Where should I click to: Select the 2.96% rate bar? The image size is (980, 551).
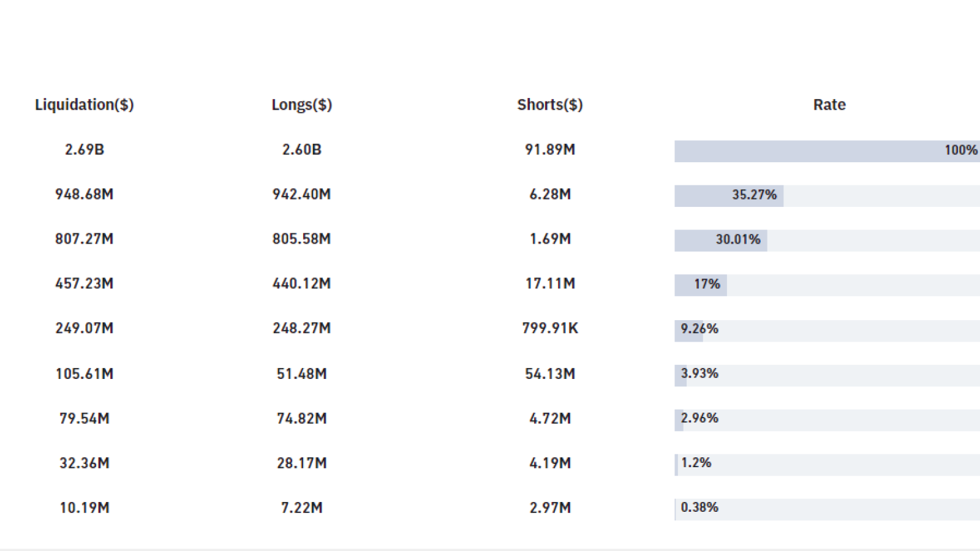(x=827, y=420)
